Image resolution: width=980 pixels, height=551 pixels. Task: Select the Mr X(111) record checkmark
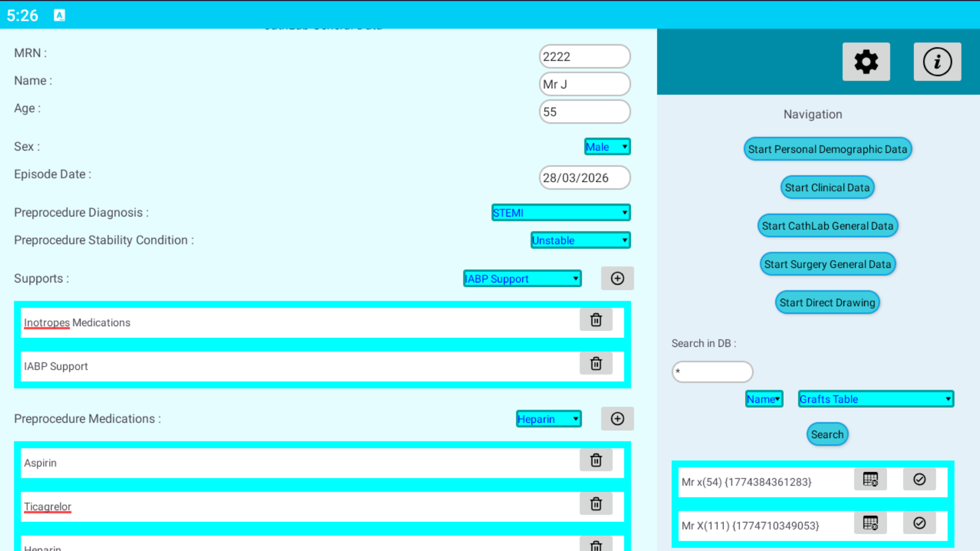point(919,524)
